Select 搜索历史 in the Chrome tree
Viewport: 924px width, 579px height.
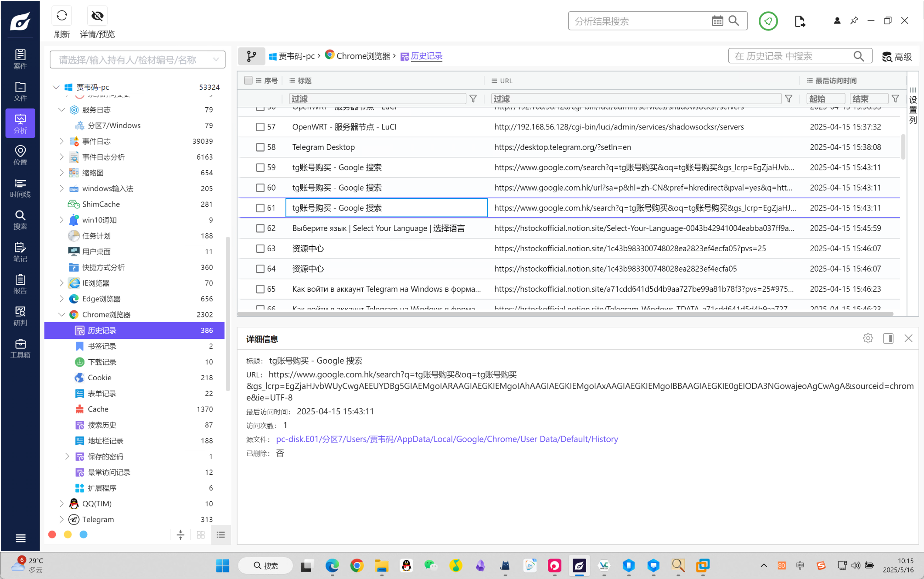[102, 425]
